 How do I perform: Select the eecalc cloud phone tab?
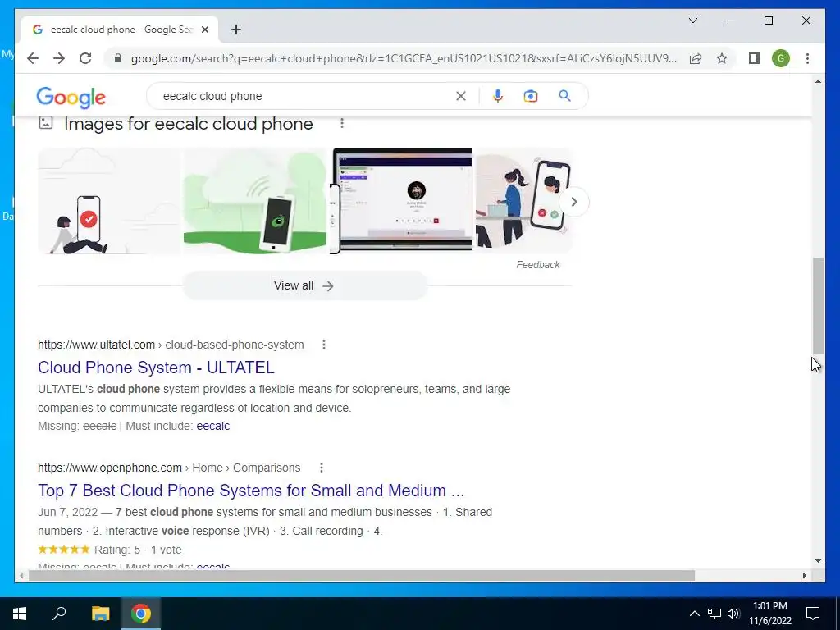coord(120,30)
